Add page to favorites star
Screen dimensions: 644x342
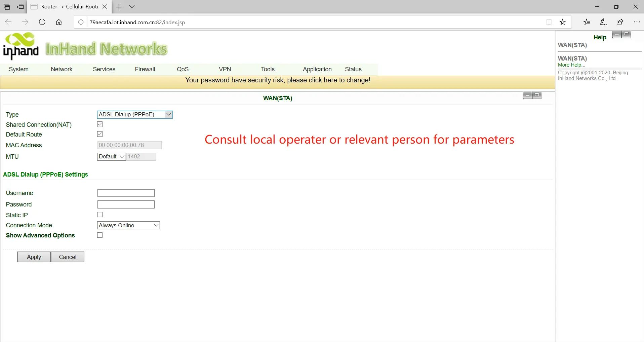click(563, 22)
